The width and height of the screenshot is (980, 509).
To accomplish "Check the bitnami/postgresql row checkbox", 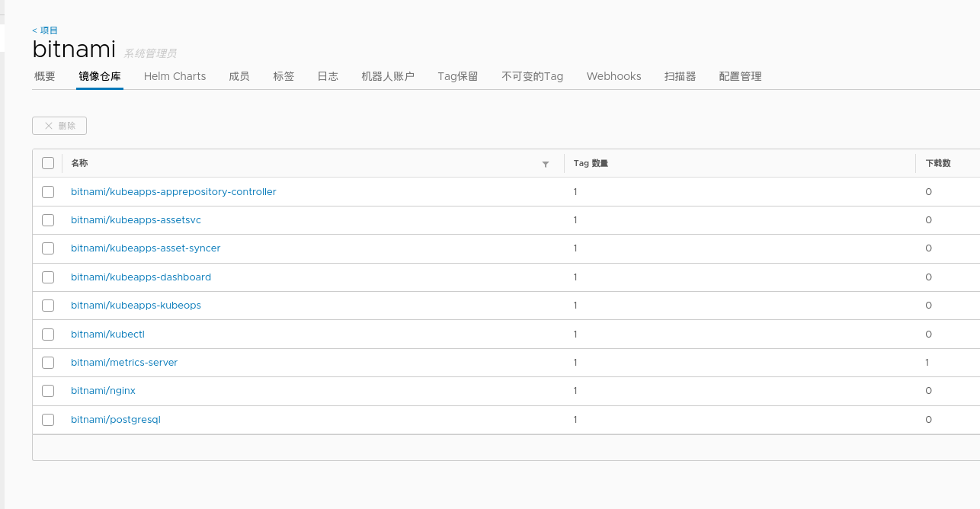I will (x=48, y=420).
